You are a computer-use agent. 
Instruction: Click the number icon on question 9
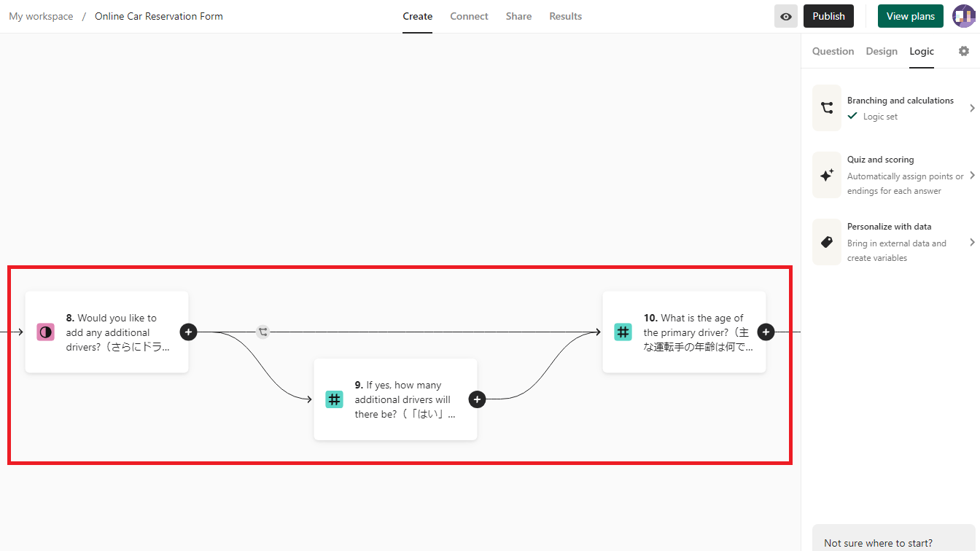click(334, 399)
